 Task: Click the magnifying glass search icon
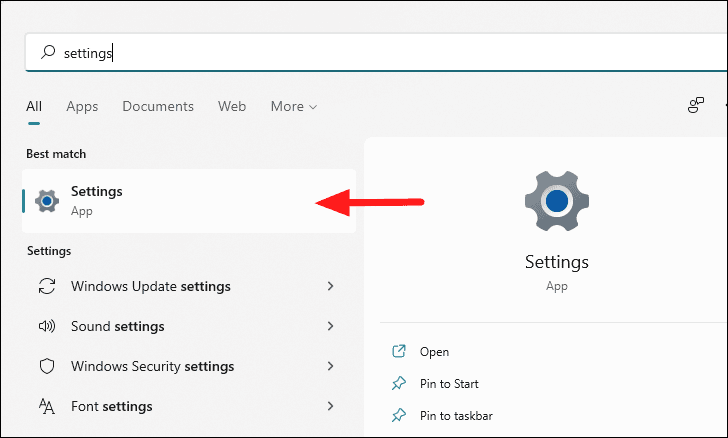click(48, 52)
